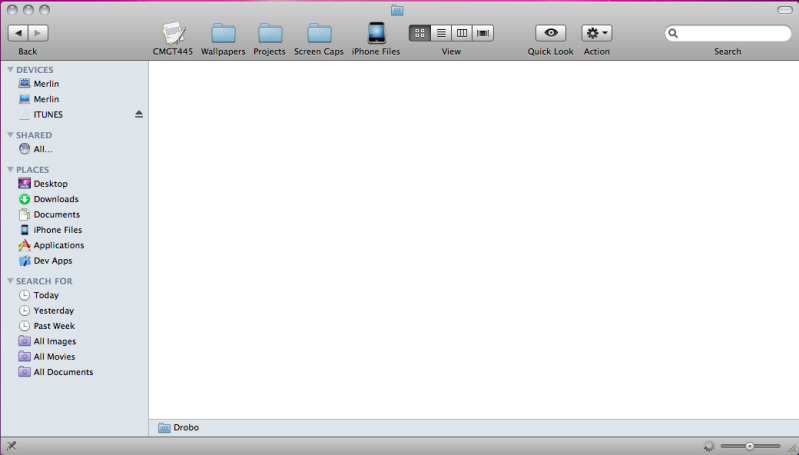
Task: Click the window resize grip corner
Action: tap(793, 448)
